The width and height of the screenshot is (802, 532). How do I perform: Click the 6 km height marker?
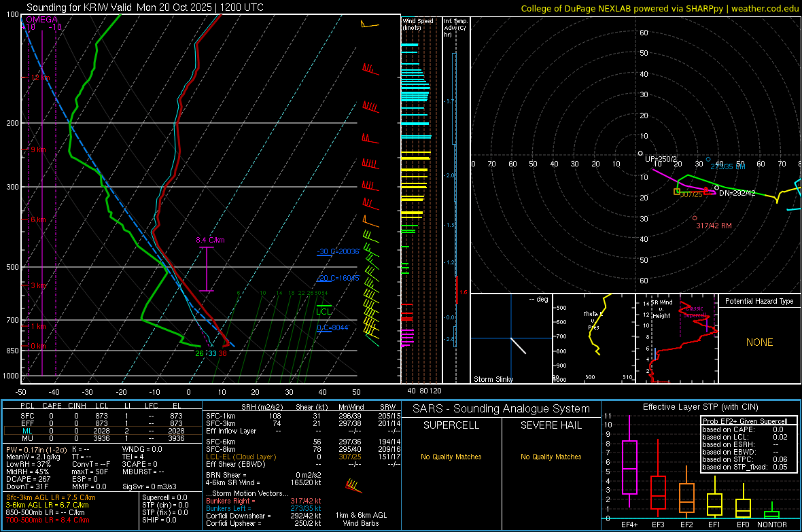point(38,219)
